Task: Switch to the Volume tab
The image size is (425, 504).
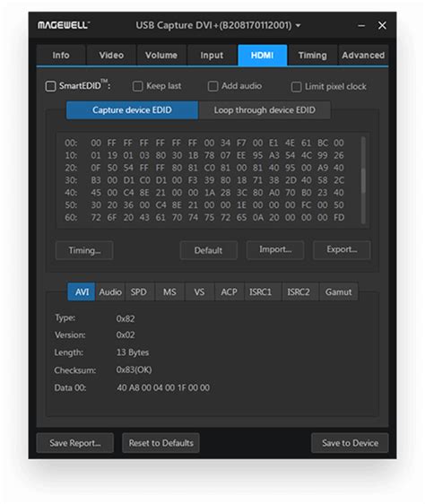Action: coord(161,56)
